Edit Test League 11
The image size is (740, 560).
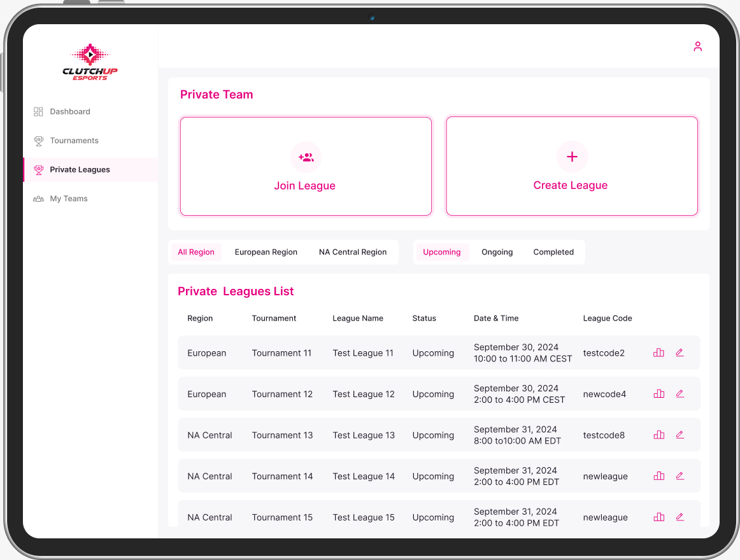coord(680,353)
